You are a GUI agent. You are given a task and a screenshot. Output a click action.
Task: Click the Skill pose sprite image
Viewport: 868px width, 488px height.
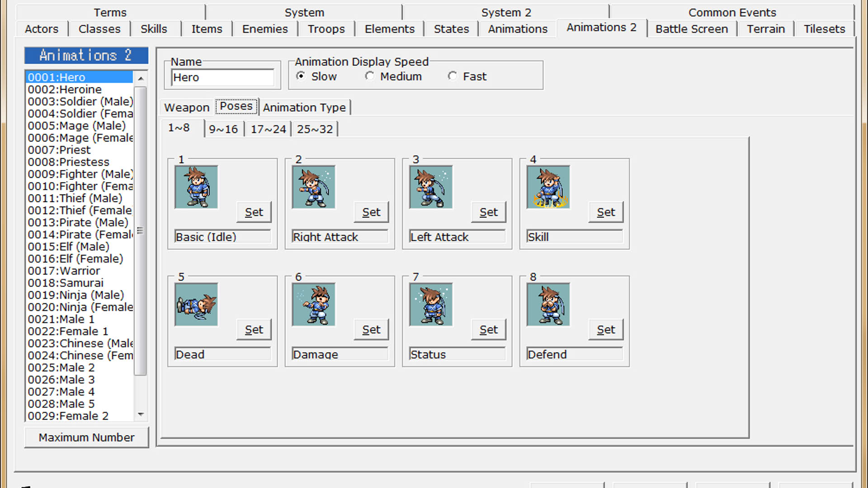click(x=548, y=187)
